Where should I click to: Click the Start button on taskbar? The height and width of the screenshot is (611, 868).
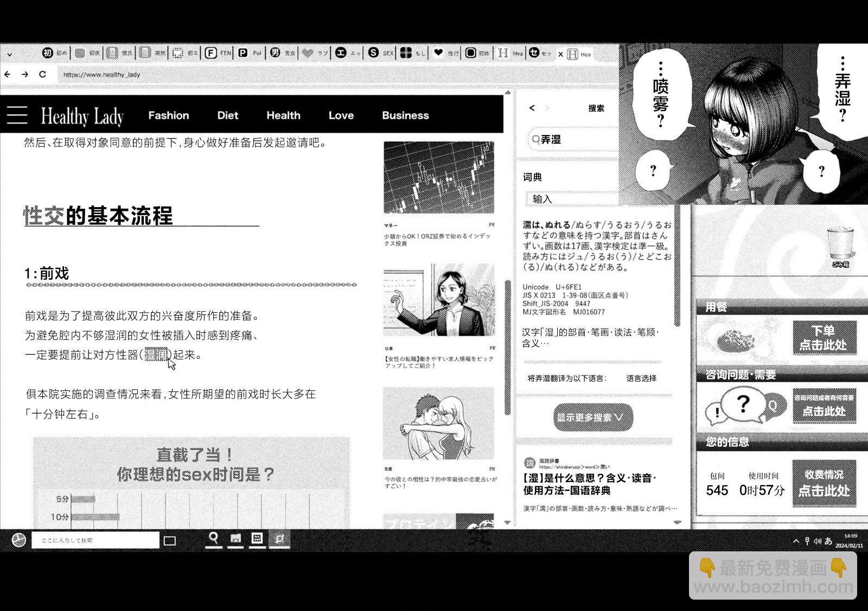(19, 540)
